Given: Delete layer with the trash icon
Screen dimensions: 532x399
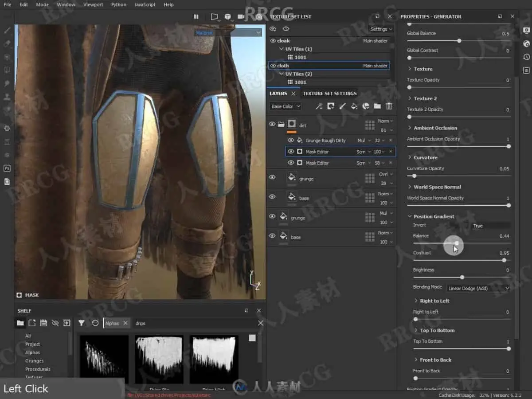Looking at the screenshot, I should click(x=389, y=106).
